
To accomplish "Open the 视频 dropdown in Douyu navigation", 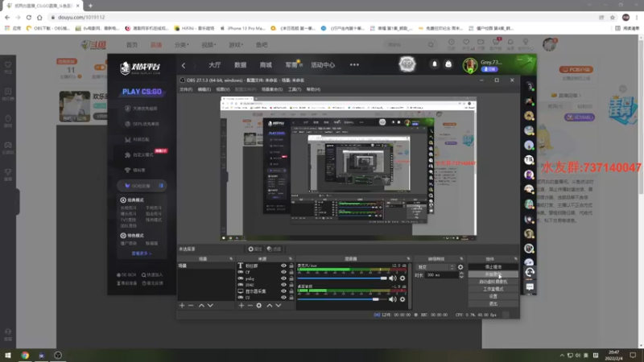I will point(208,45).
